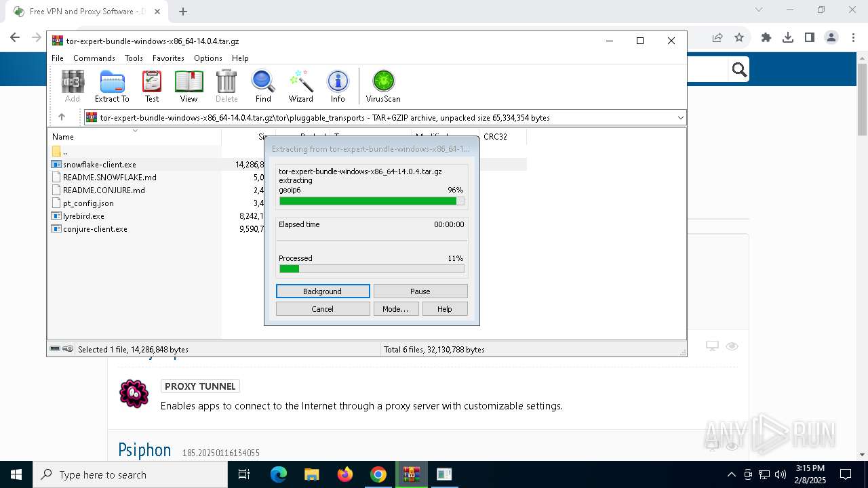Open the Help menu
Image resolution: width=868 pixels, height=488 pixels.
[x=240, y=58]
